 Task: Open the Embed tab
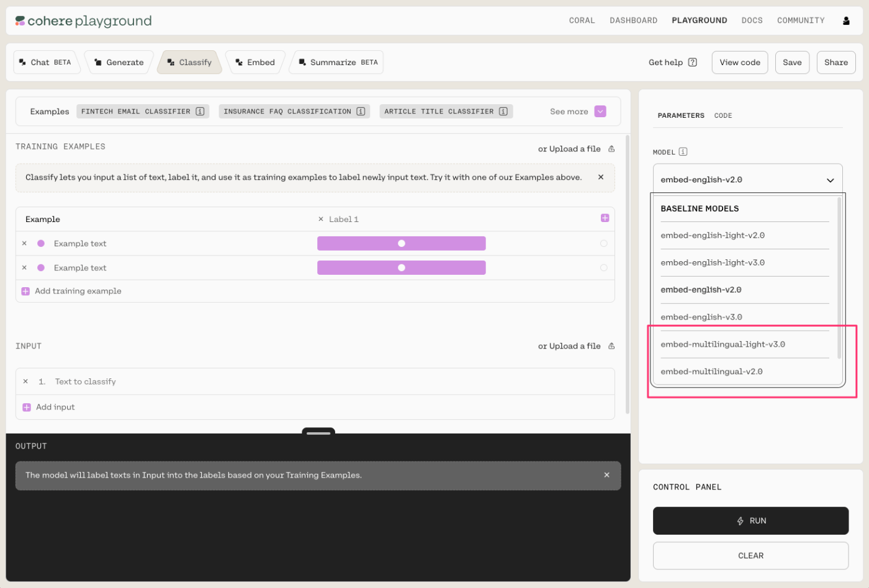point(256,62)
